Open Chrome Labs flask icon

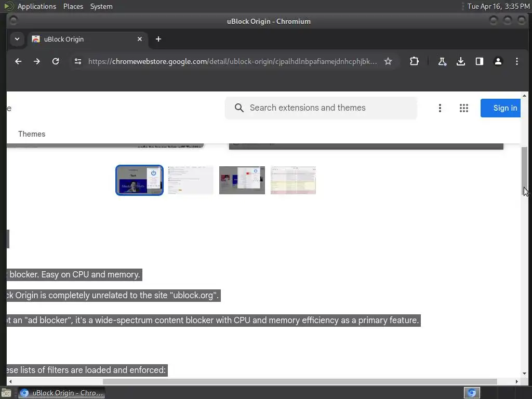tap(442, 61)
